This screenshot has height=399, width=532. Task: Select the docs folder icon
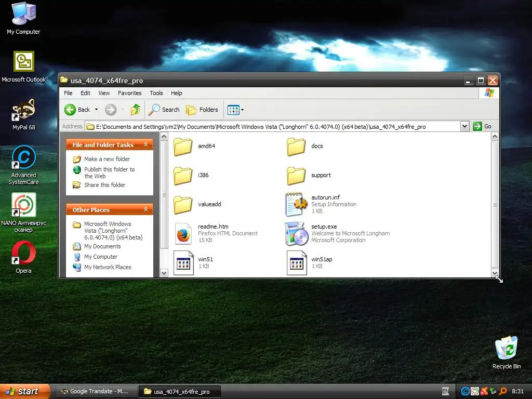tap(296, 146)
